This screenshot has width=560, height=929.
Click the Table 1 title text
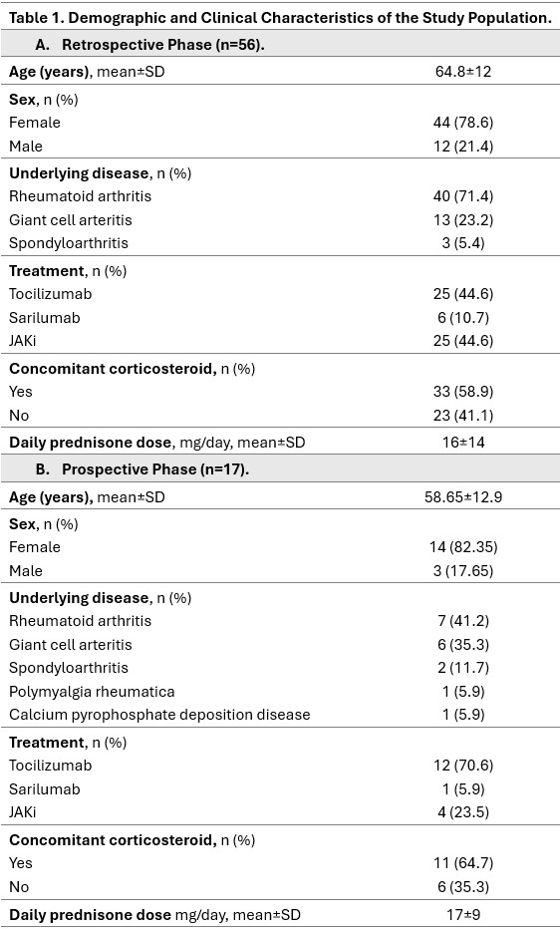pos(280,18)
